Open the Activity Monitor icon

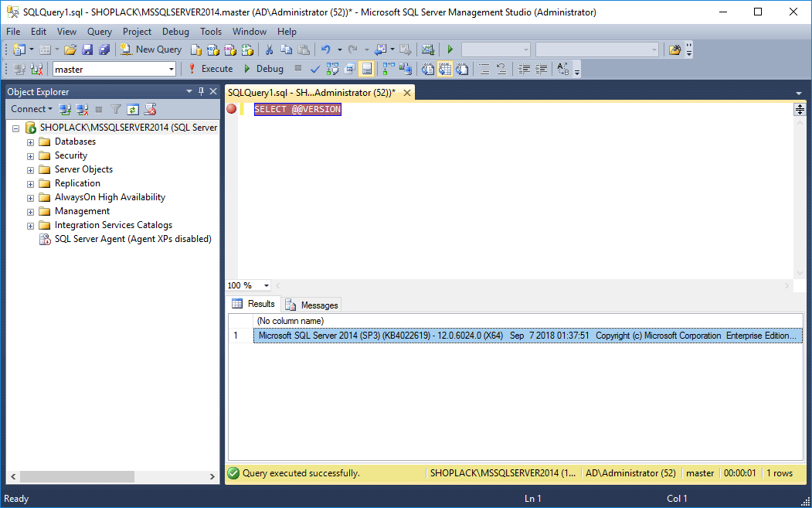click(428, 49)
